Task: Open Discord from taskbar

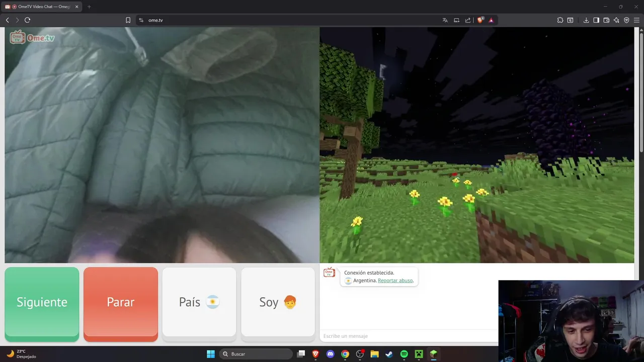Action: point(330,354)
